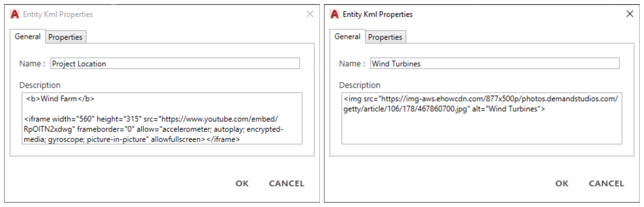Click AutoCAD logo in Wind Turbines dialog
This screenshot has width=644, height=207.
coord(334,14)
